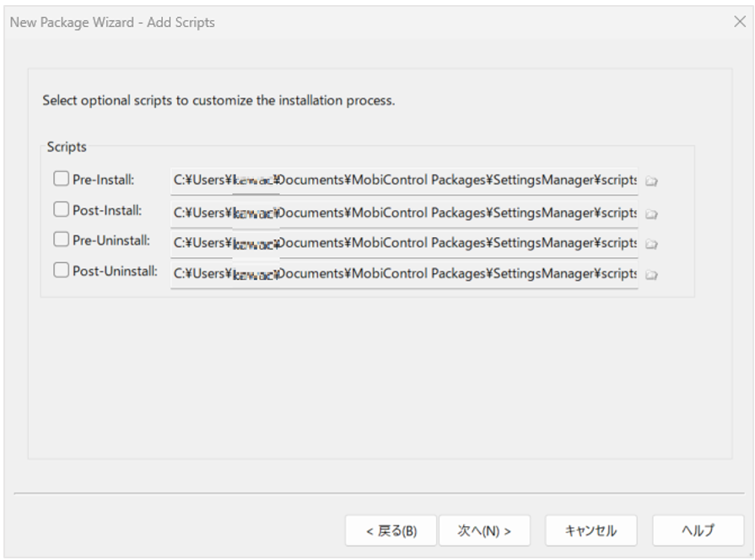755x560 pixels.
Task: Go back with the 戻る(B) button
Action: coord(391,530)
